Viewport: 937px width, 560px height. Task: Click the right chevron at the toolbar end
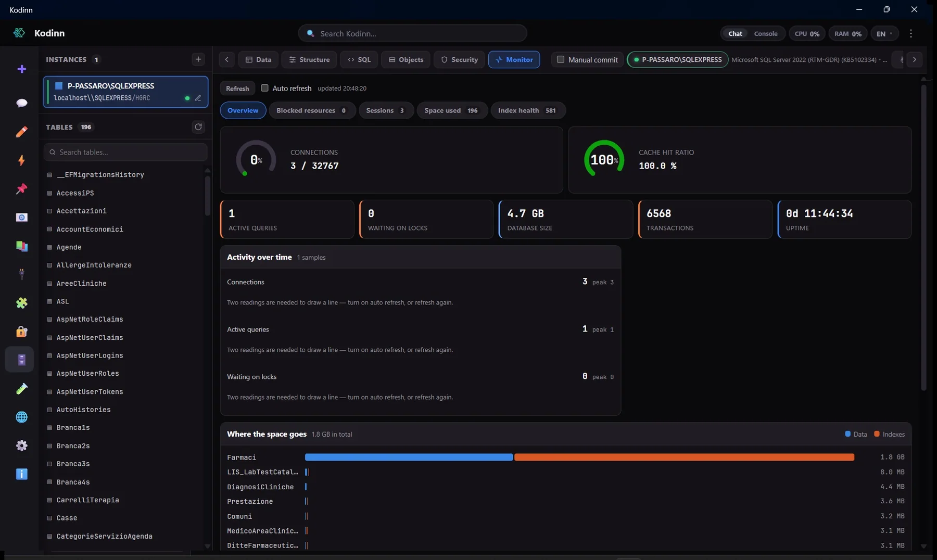click(914, 59)
